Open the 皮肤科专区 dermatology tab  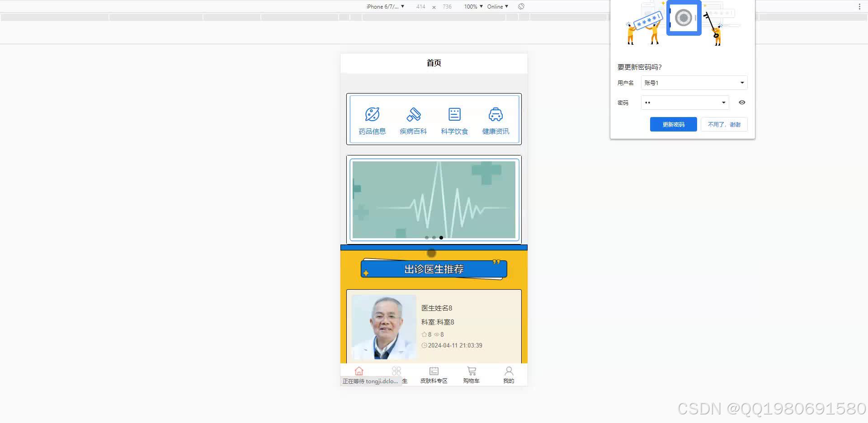coord(434,375)
